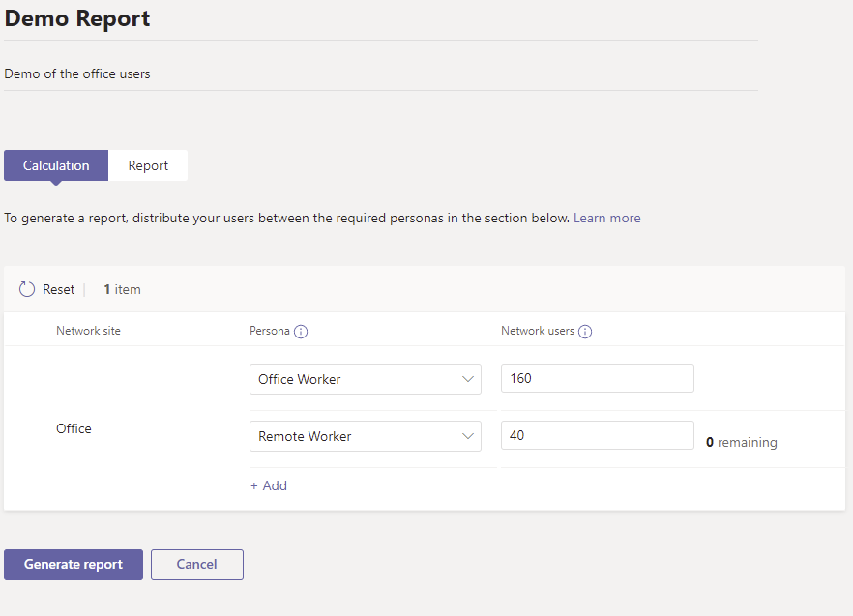Viewport: 853px width, 616px height.
Task: Switch to the Report tab
Action: tap(148, 165)
